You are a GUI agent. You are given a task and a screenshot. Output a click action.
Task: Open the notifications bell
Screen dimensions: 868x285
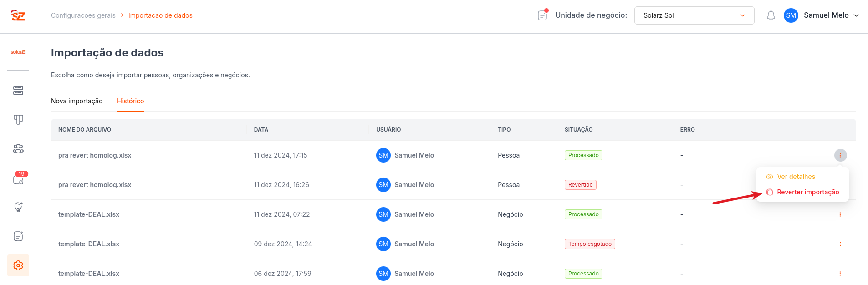(771, 15)
